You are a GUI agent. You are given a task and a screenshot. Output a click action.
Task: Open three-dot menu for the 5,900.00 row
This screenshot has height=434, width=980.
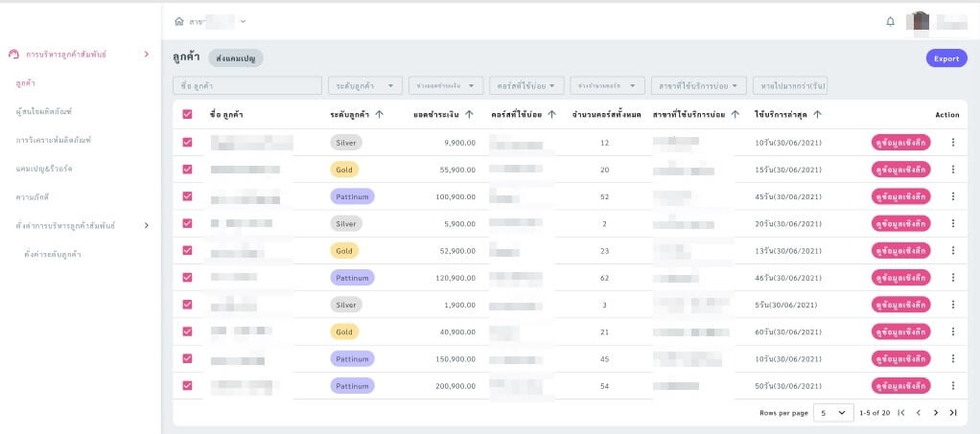coord(953,223)
